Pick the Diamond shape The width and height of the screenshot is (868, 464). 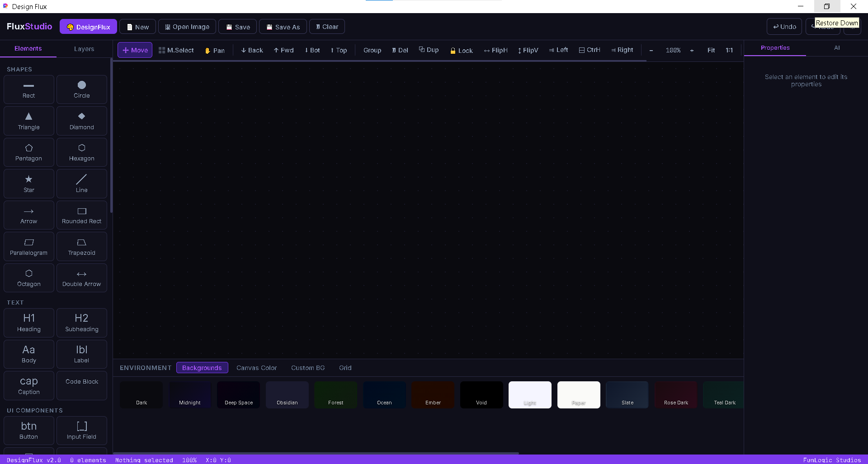81,121
